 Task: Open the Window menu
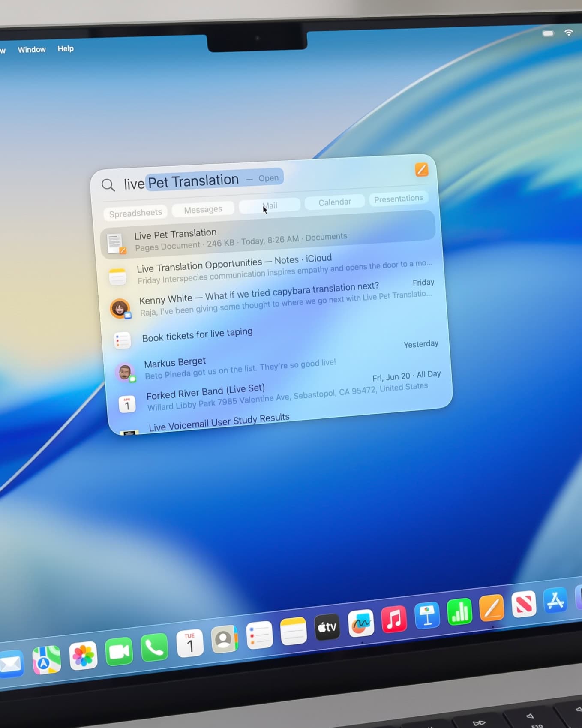pos(32,50)
